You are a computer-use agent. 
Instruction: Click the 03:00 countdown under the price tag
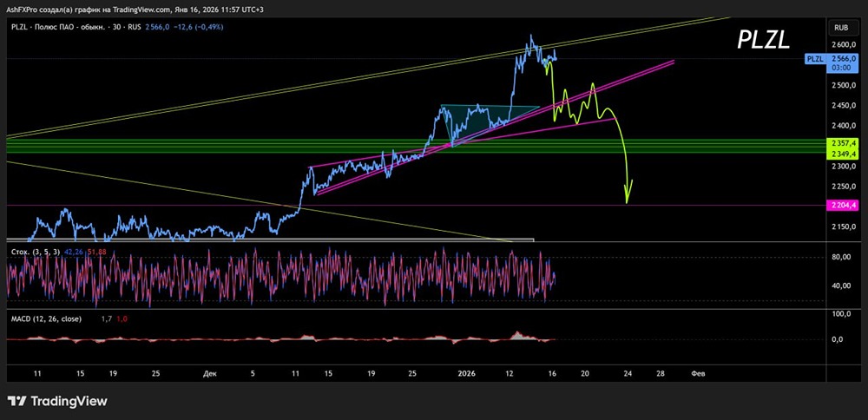pyautogui.click(x=843, y=67)
